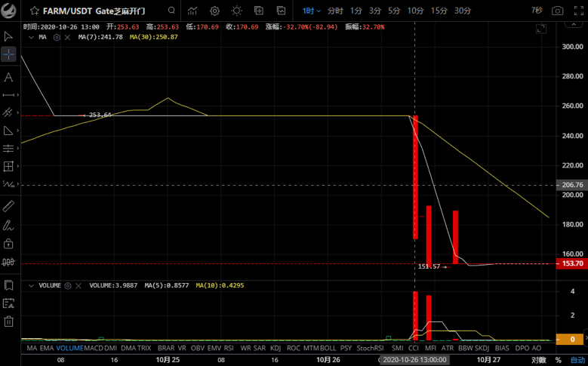Viewport: 588px width, 366px height.
Task: Click the favorite star next to FARM/USDT
Action: click(x=35, y=11)
